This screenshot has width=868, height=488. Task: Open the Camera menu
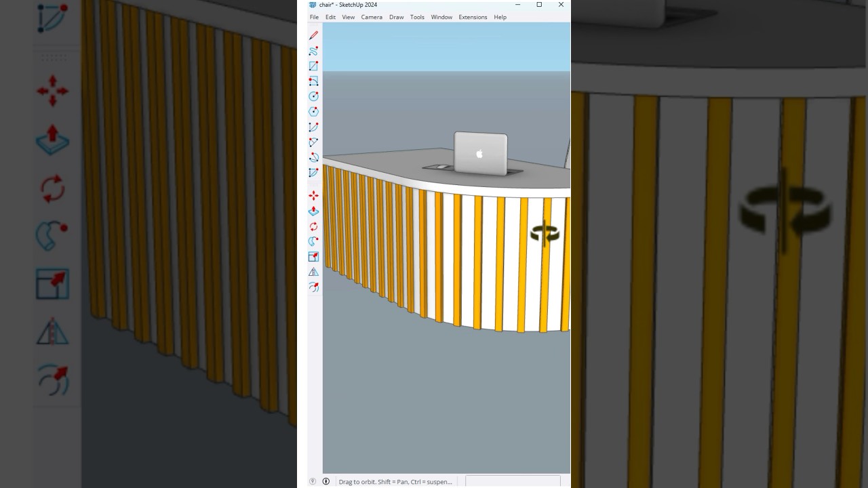(x=372, y=17)
